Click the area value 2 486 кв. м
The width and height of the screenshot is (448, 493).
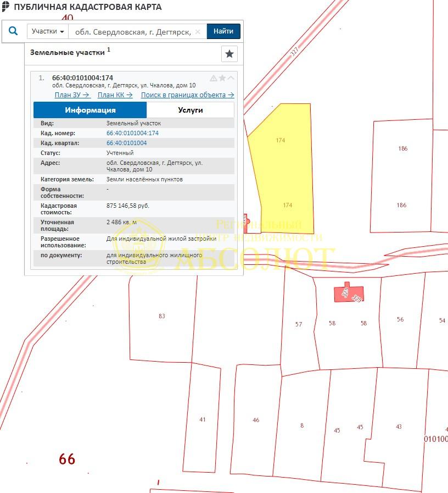pos(121,222)
